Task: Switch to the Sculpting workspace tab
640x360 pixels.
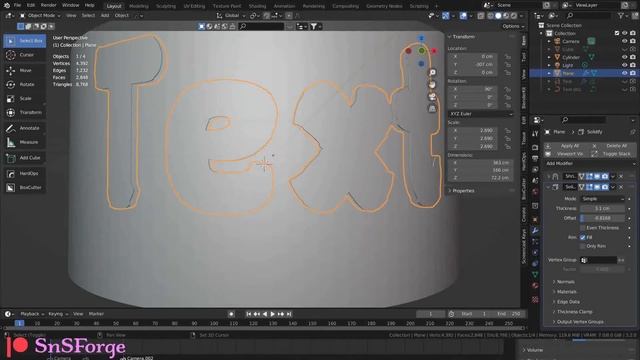Action: 166,6
